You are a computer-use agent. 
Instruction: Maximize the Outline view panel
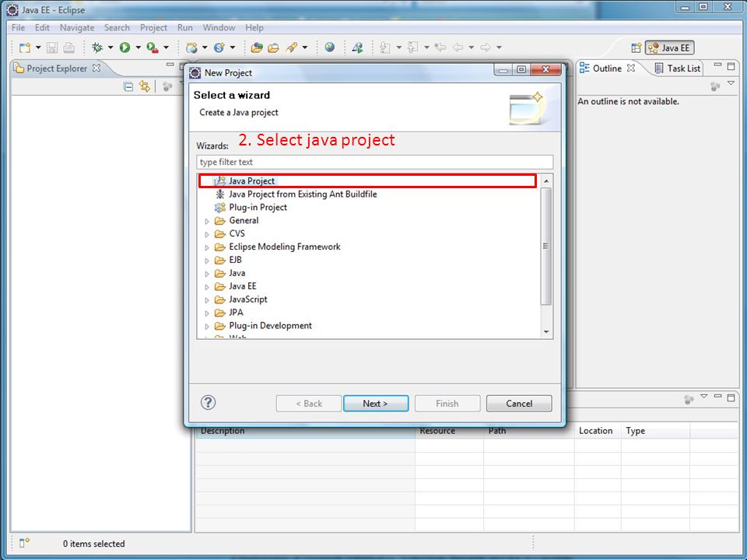pos(731,67)
